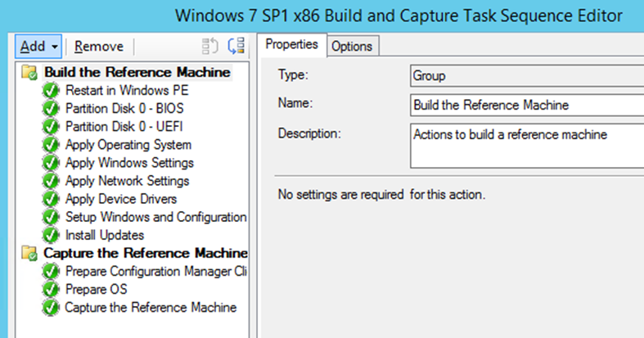This screenshot has height=338, width=644.
Task: Select the Restart in Windows PE step
Action: coord(127,90)
